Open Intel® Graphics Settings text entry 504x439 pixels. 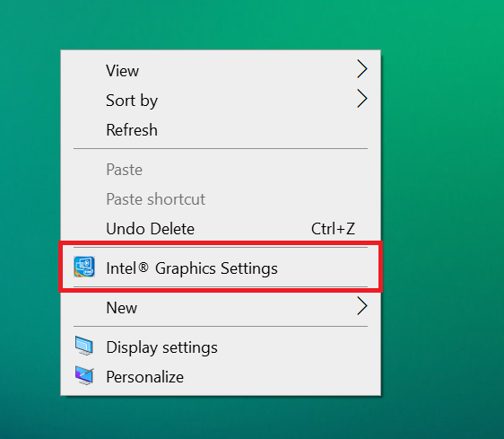192,268
